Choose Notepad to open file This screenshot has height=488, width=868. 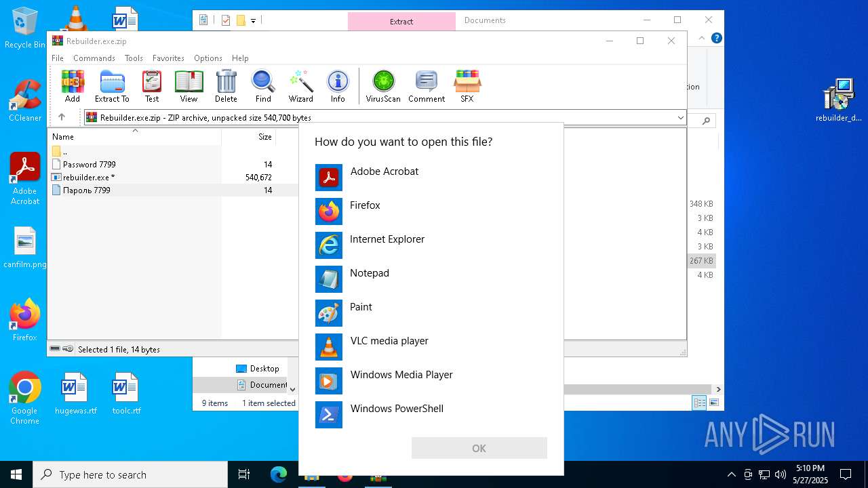coord(431,279)
